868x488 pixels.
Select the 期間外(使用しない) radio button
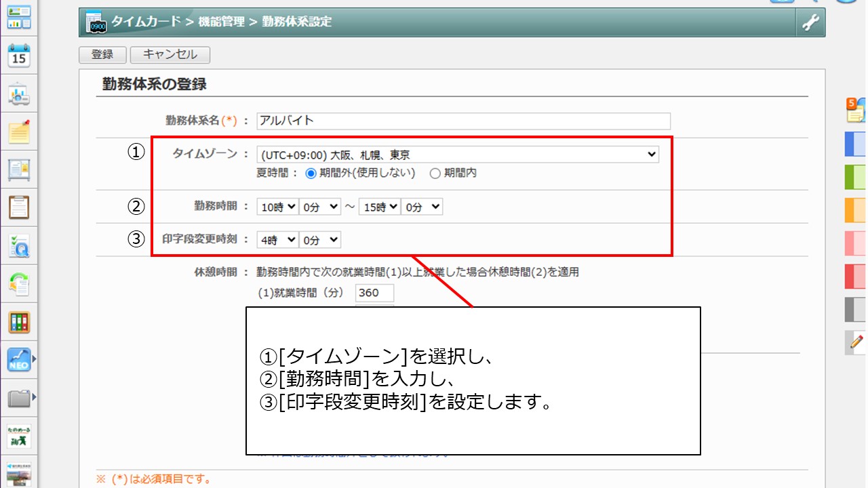click(311, 173)
